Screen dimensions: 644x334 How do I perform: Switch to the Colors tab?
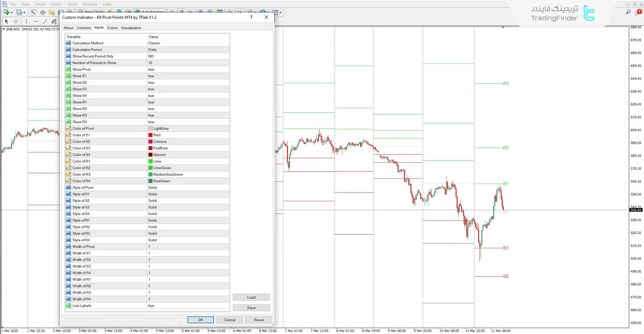(x=112, y=28)
